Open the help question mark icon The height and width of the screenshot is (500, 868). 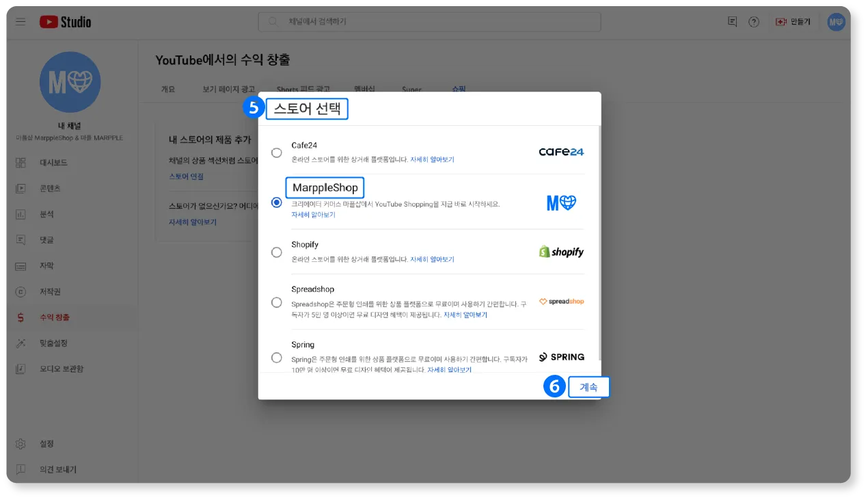(754, 22)
